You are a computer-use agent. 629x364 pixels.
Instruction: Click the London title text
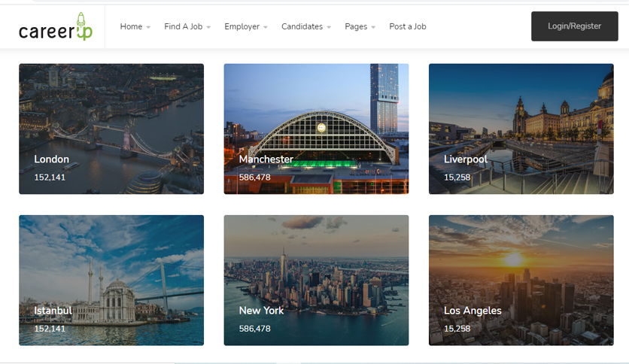tap(51, 159)
